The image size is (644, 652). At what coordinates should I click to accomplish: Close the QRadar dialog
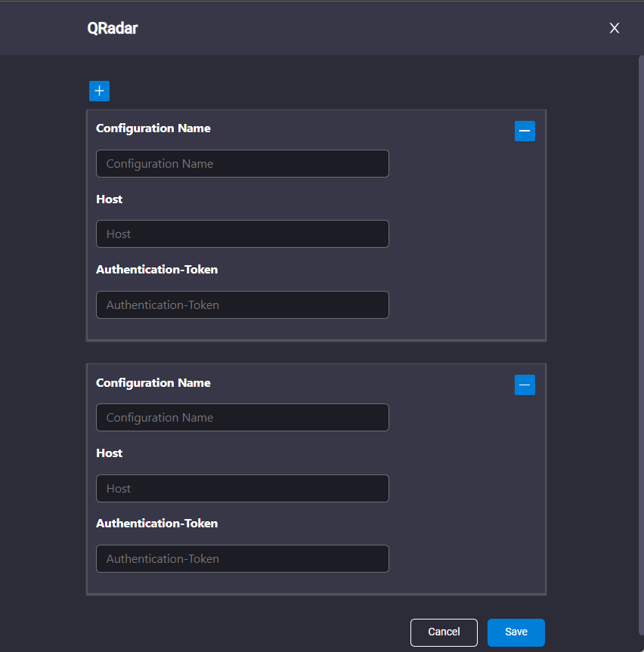click(614, 28)
